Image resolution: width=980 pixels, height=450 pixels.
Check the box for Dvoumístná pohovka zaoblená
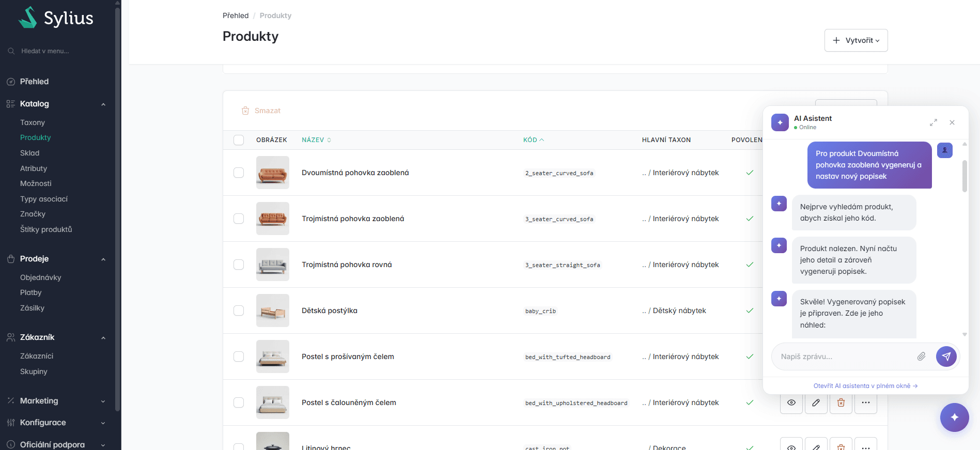click(x=239, y=173)
